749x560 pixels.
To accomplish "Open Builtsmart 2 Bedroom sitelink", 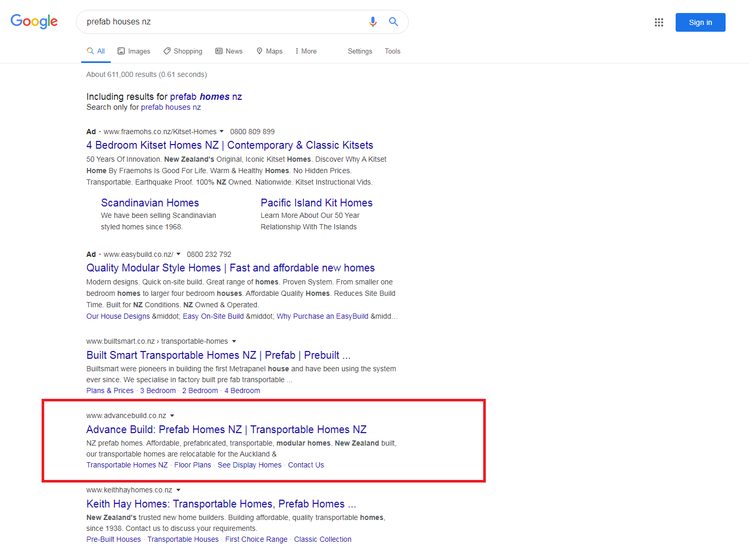I will [x=200, y=390].
